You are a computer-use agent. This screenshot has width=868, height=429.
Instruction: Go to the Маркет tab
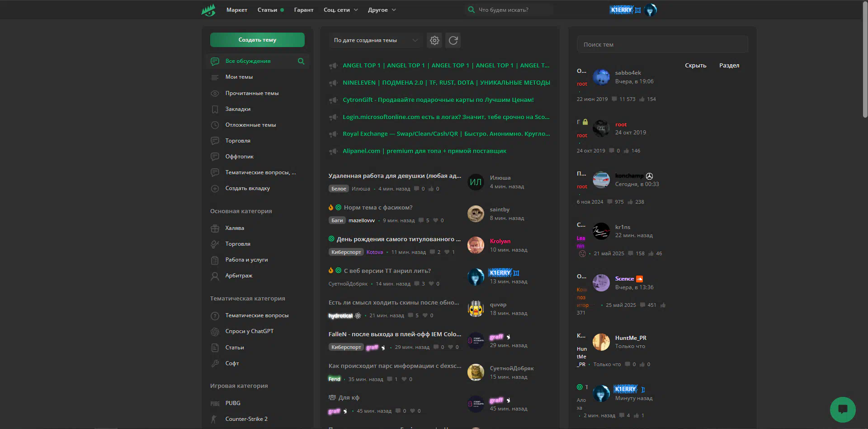236,10
